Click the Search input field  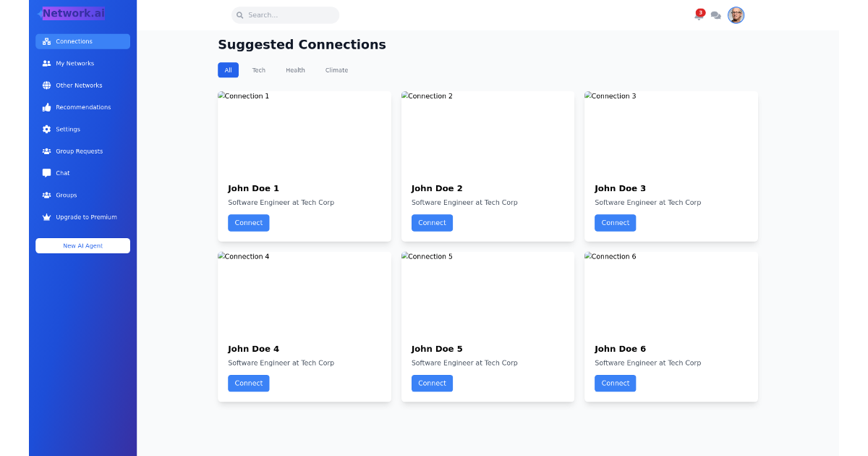[285, 15]
